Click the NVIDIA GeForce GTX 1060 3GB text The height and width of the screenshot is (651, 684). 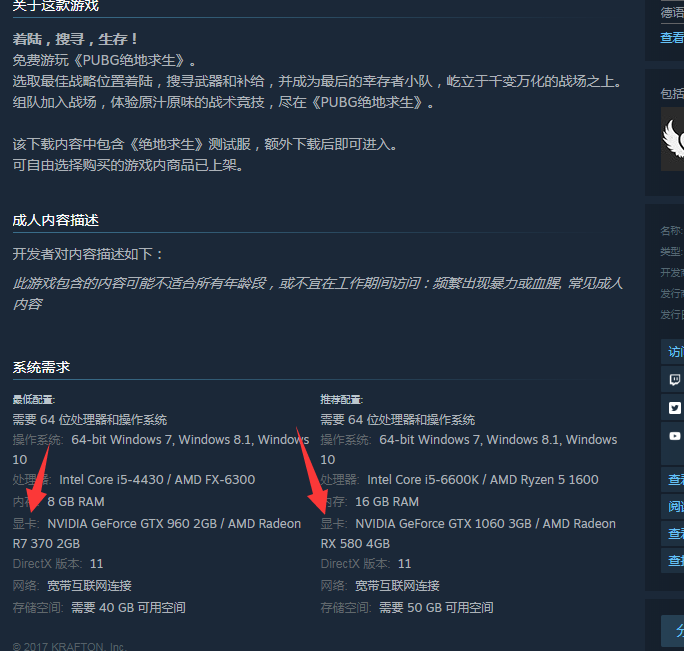444,524
